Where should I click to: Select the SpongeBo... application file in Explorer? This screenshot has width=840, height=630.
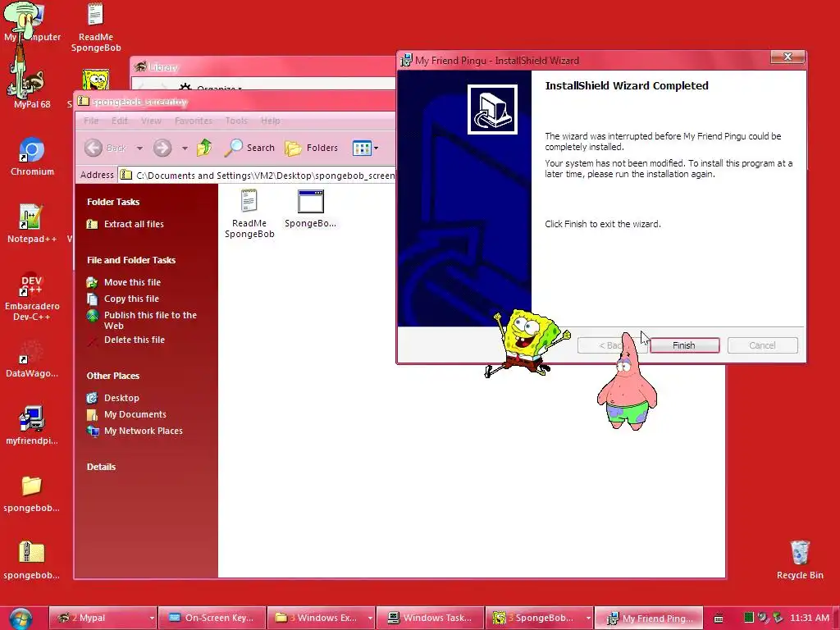click(310, 209)
